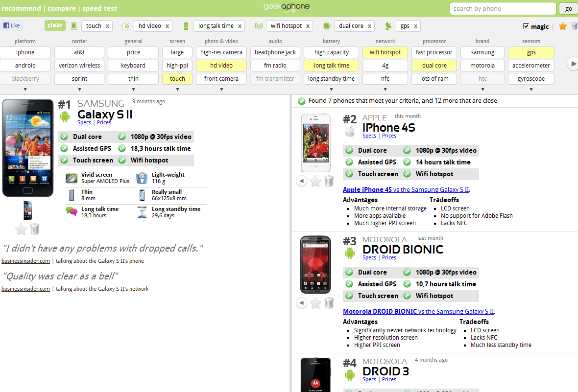
Task: Expand the platform filter list
Action: pos(25,89)
